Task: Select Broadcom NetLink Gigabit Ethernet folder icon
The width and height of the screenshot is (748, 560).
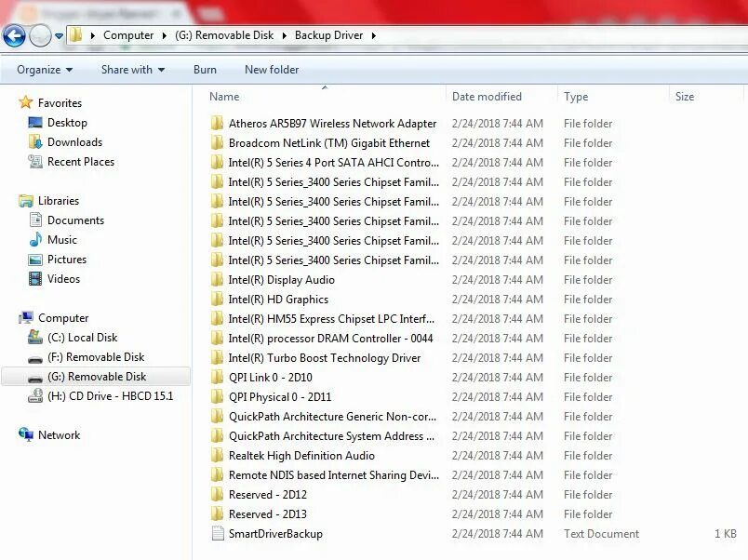Action: 217,142
